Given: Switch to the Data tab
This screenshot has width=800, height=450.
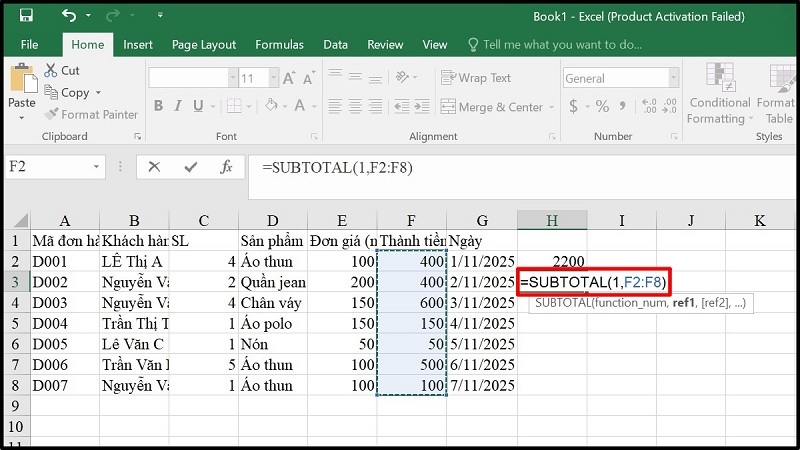Looking at the screenshot, I should click(x=335, y=45).
